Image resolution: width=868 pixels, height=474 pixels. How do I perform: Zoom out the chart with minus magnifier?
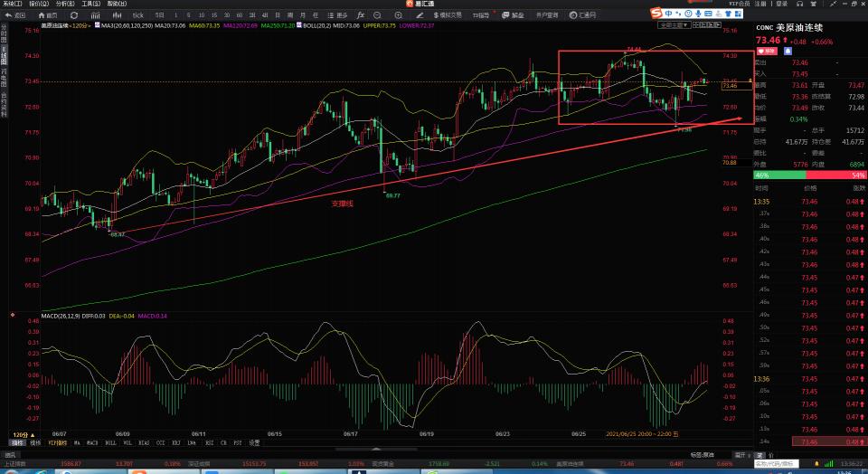378,15
